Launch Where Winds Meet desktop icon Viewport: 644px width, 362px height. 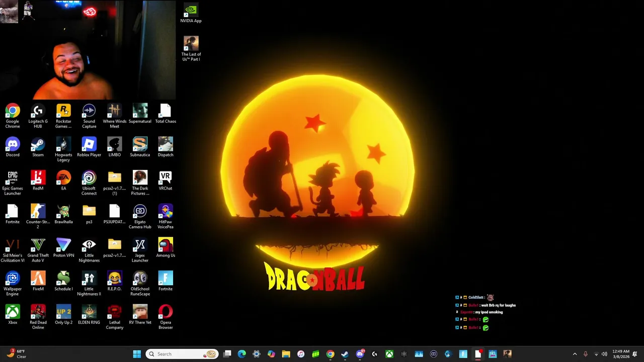click(114, 116)
